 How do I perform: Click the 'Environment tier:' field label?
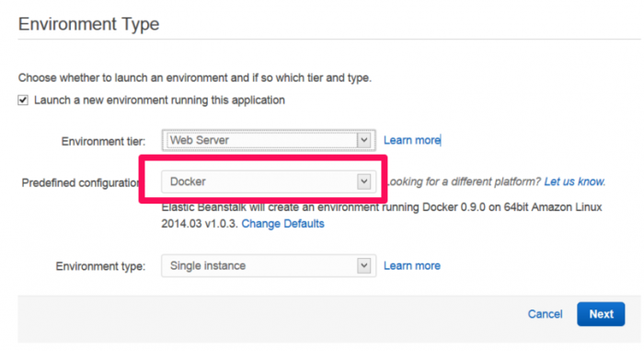tap(103, 142)
